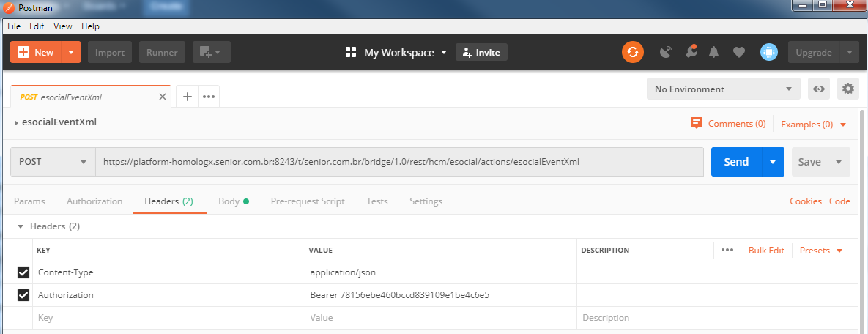Open the Save button dropdown arrow
The height and width of the screenshot is (334, 868).
839,162
